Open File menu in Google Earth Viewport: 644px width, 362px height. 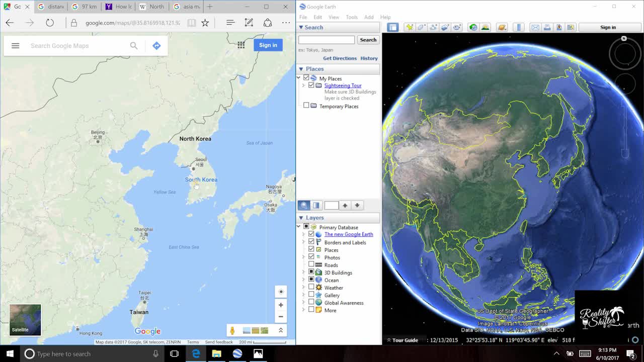pos(303,17)
